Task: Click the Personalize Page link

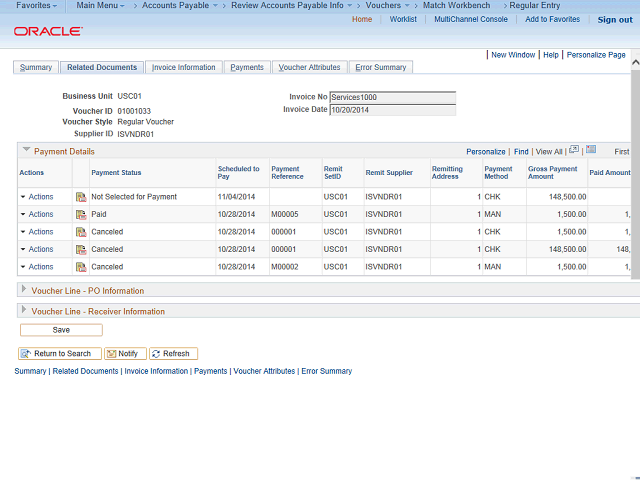Action: coord(596,55)
